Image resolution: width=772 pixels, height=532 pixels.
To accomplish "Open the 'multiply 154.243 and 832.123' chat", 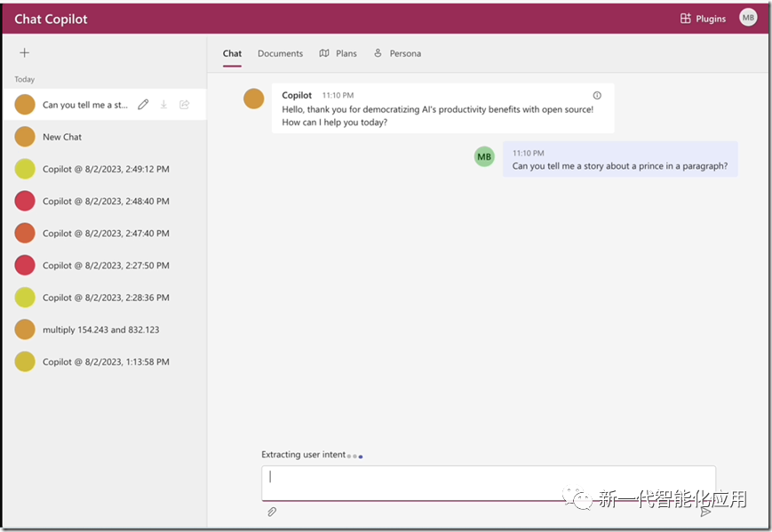I will [104, 330].
